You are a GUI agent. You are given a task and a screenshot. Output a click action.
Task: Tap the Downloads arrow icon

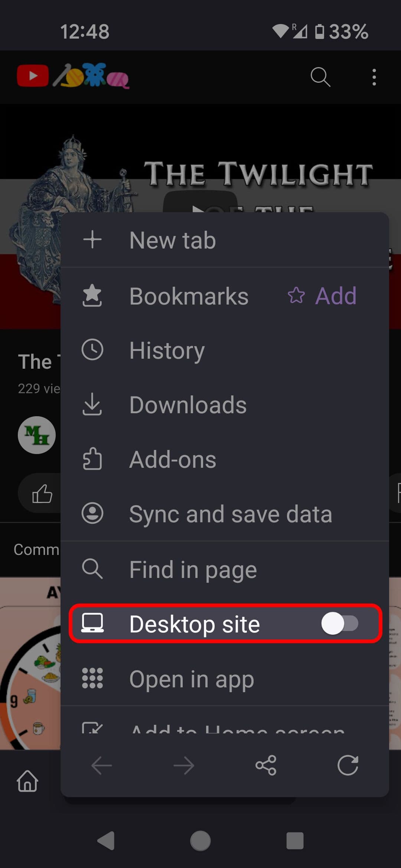(x=92, y=404)
